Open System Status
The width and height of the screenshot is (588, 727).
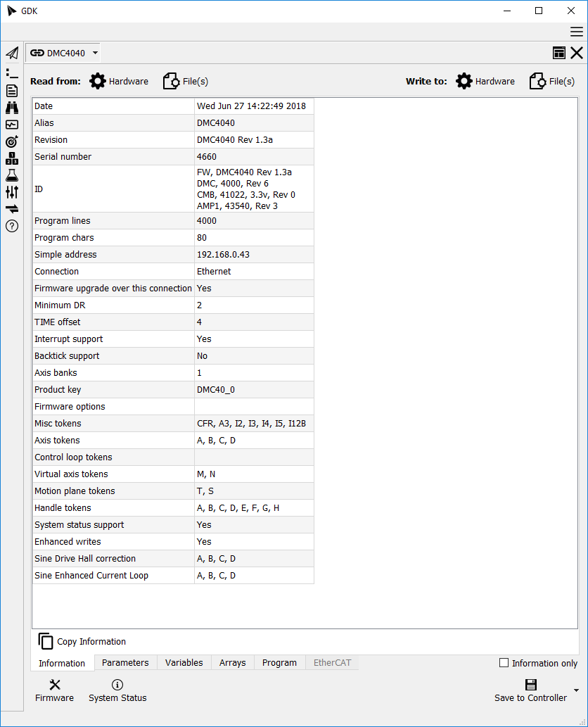[117, 690]
